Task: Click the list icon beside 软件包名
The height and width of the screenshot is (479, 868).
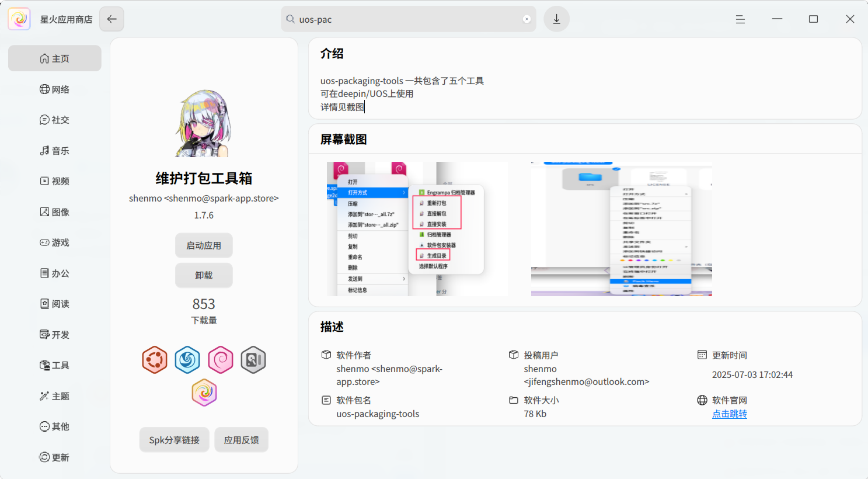Action: click(326, 400)
